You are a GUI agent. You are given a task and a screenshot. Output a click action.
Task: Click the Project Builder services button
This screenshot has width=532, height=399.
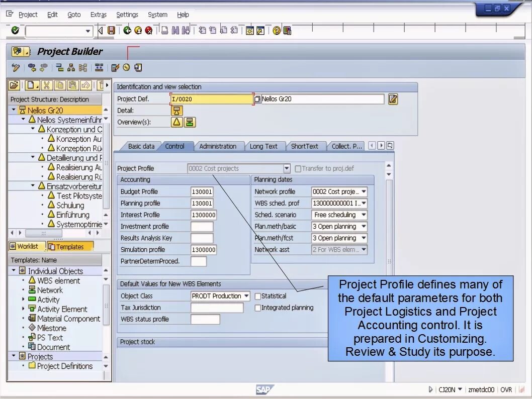coord(20,52)
